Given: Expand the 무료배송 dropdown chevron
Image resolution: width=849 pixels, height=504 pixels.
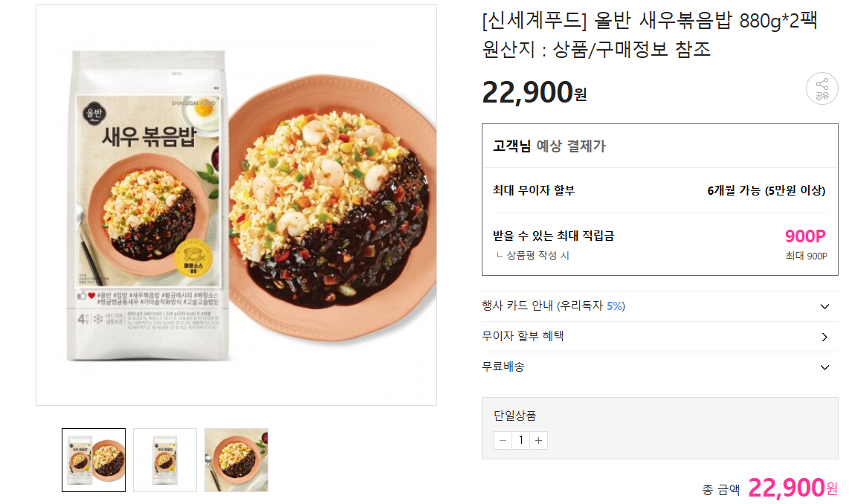Looking at the screenshot, I should [824, 367].
